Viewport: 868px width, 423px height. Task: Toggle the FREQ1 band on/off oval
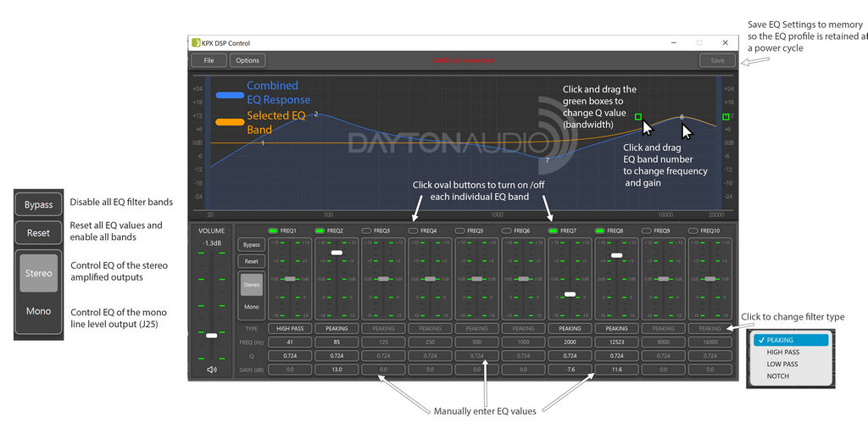point(274,231)
